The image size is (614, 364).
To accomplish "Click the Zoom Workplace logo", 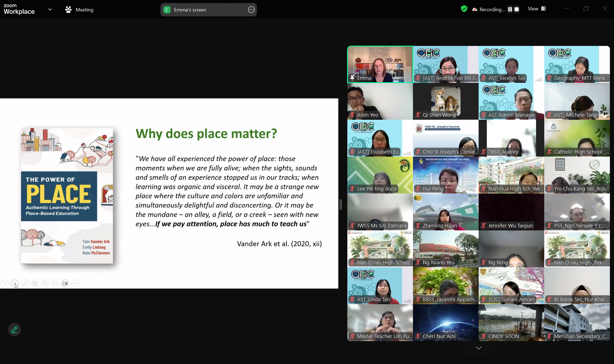I will click(x=19, y=9).
